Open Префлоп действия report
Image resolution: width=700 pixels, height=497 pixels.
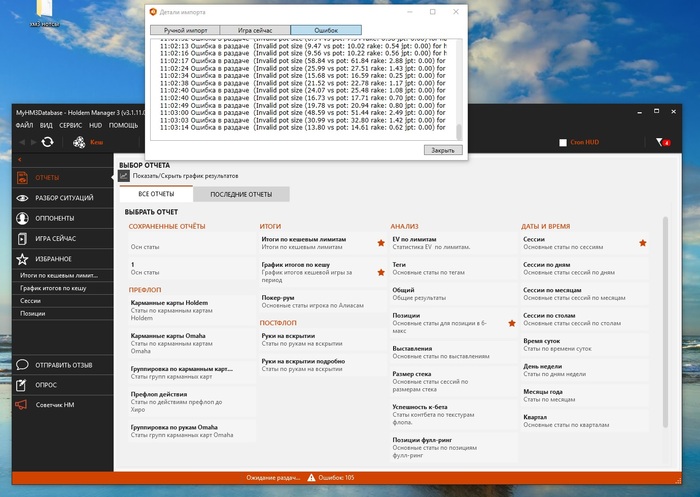(192, 402)
